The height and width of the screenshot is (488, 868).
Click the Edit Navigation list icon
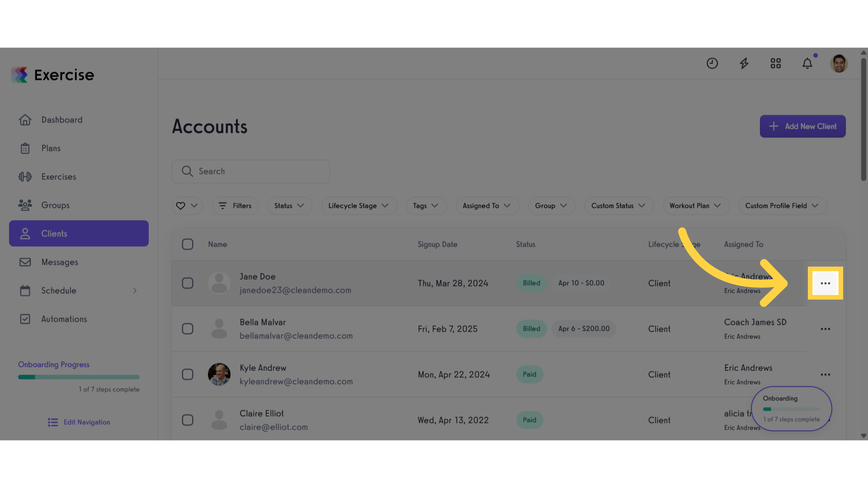tap(53, 422)
